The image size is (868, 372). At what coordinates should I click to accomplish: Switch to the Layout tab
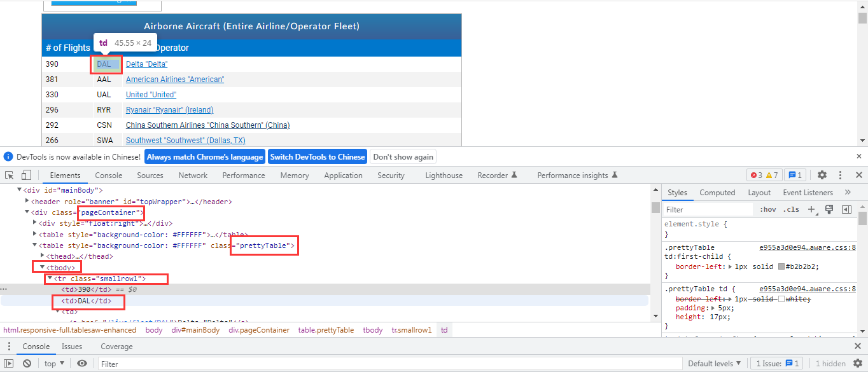[759, 192]
